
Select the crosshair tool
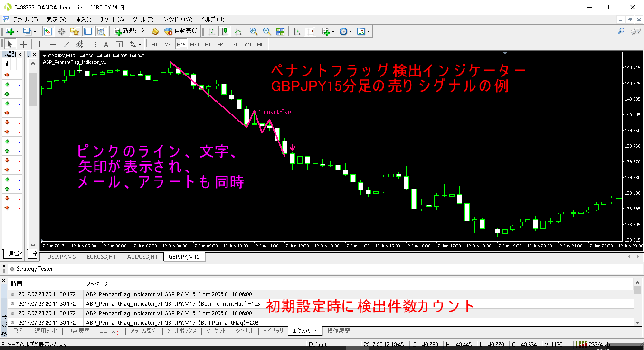(x=23, y=44)
